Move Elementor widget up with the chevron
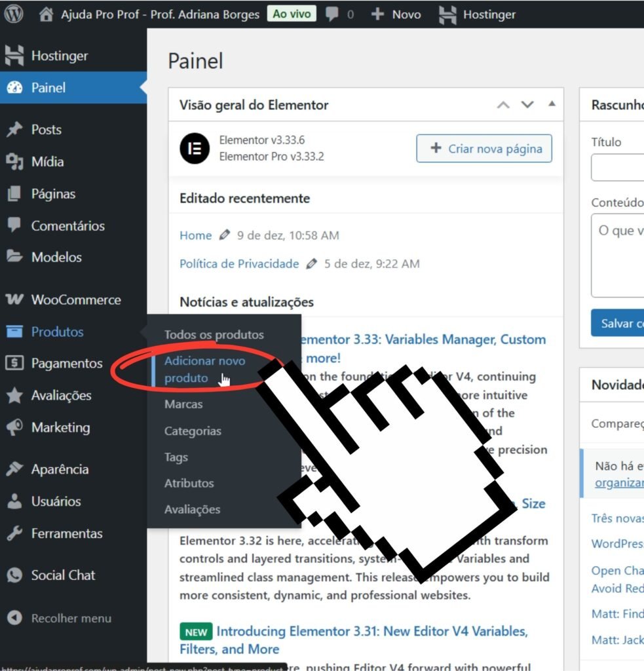 pyautogui.click(x=503, y=105)
